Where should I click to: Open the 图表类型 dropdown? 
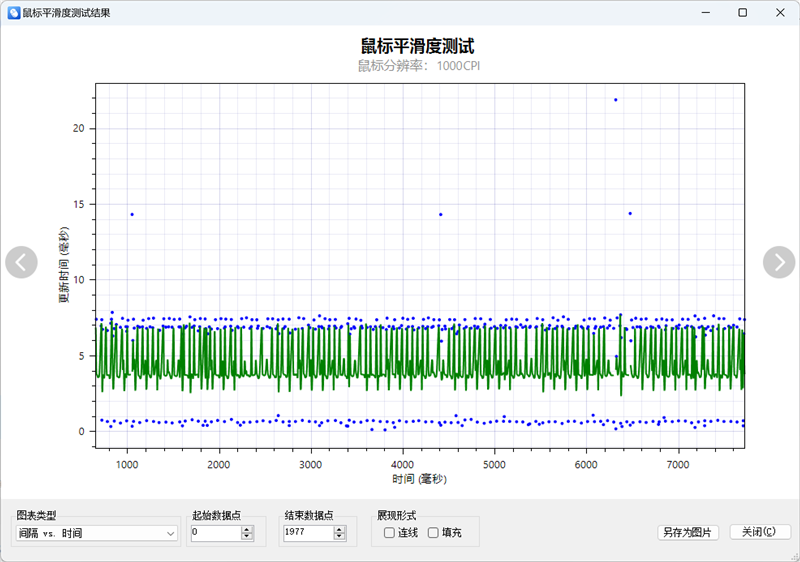tap(97, 534)
